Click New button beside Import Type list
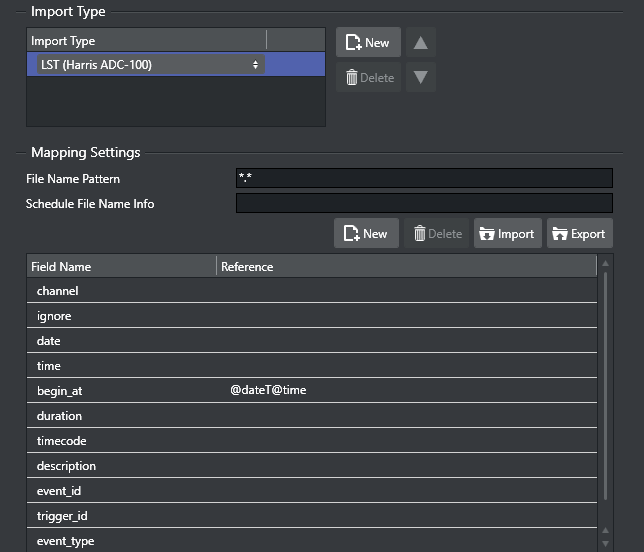 pyautogui.click(x=368, y=43)
